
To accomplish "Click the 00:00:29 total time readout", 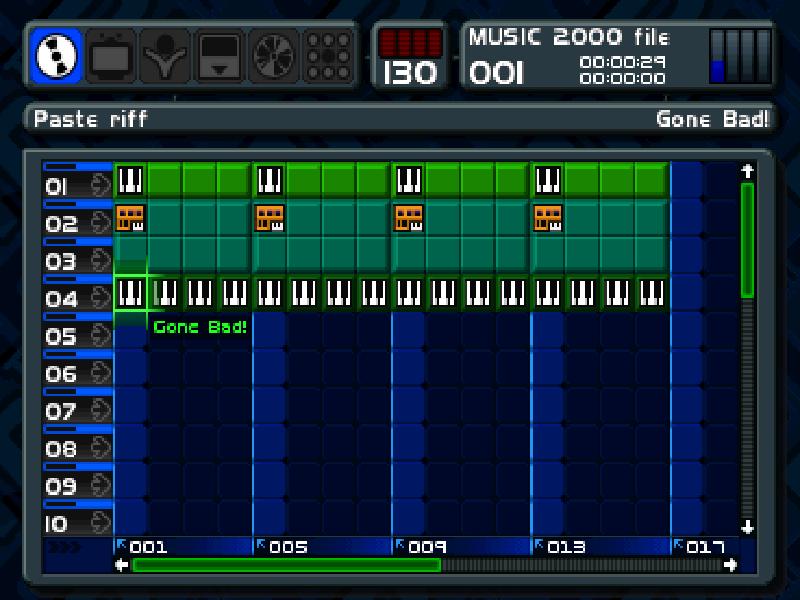I will (x=622, y=62).
